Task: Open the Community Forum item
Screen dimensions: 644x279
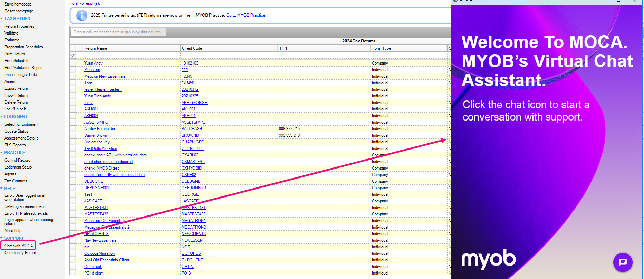Action: click(20, 253)
